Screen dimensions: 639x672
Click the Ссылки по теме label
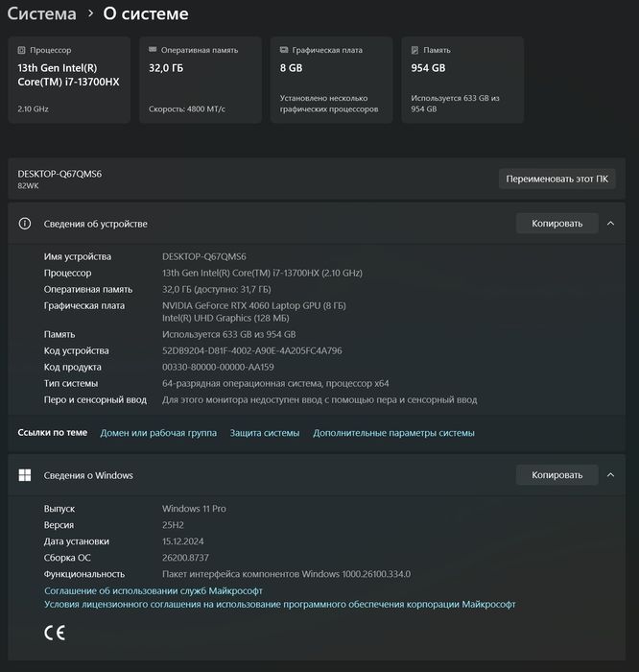coord(52,432)
